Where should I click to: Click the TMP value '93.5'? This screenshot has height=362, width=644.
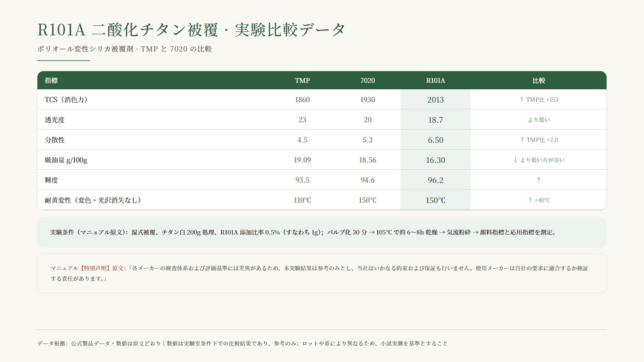(302, 180)
